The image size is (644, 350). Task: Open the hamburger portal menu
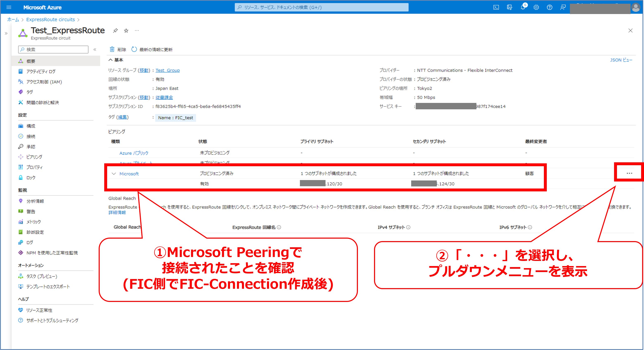9,7
